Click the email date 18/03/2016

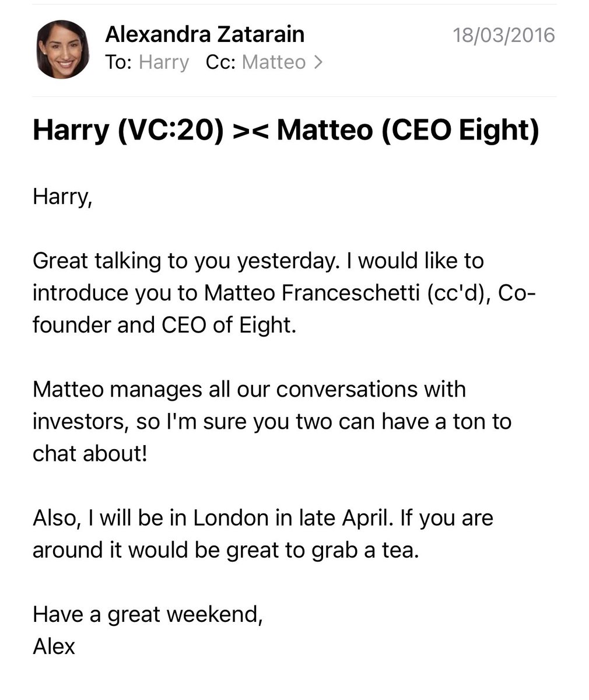[x=504, y=34]
